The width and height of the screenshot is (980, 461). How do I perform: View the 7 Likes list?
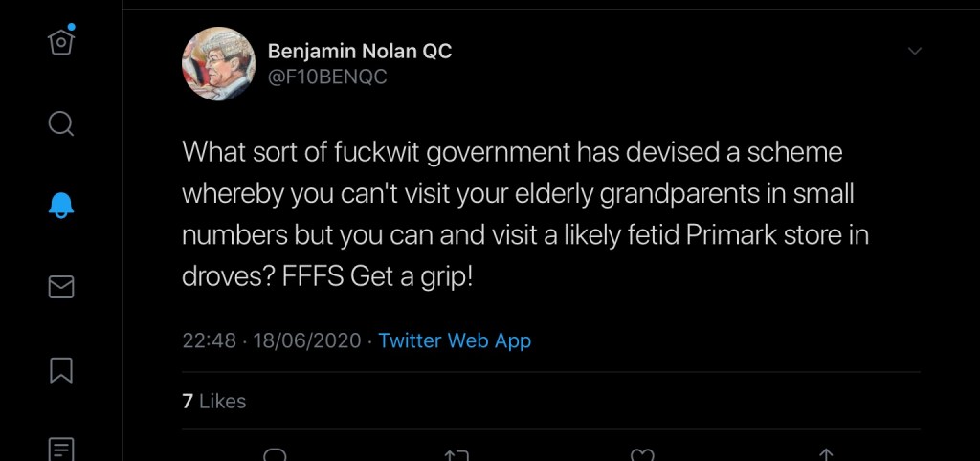[214, 401]
